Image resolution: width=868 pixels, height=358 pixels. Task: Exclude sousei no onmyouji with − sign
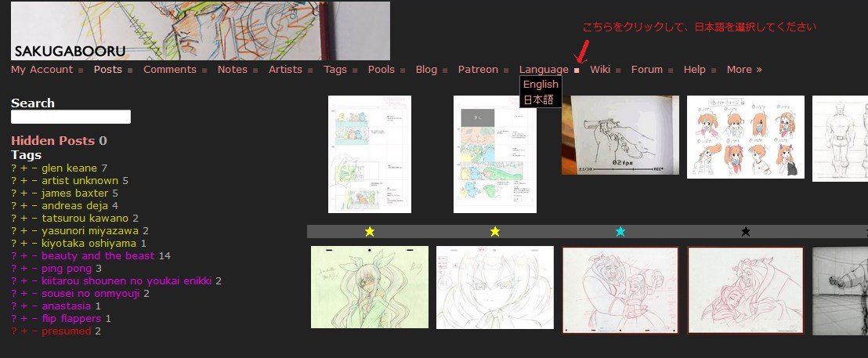pos(34,293)
